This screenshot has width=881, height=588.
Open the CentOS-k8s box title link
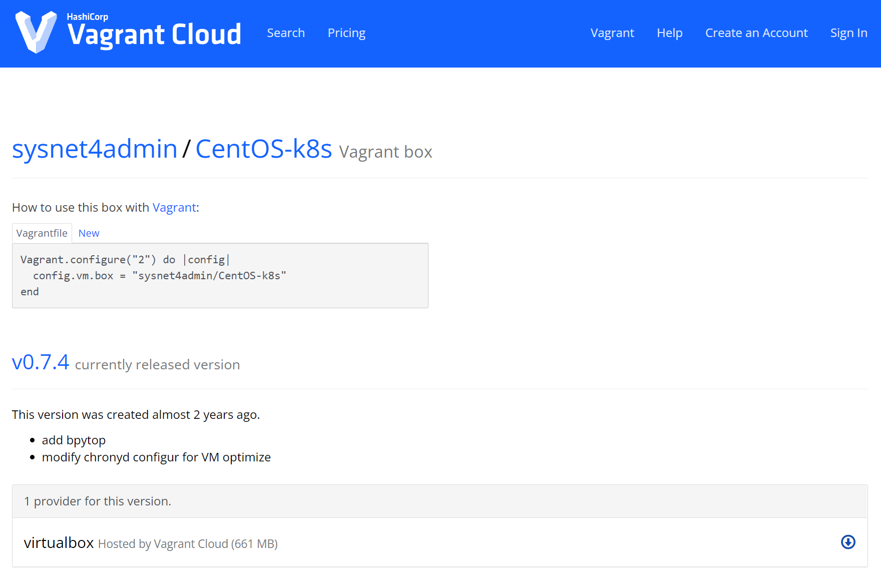(264, 149)
